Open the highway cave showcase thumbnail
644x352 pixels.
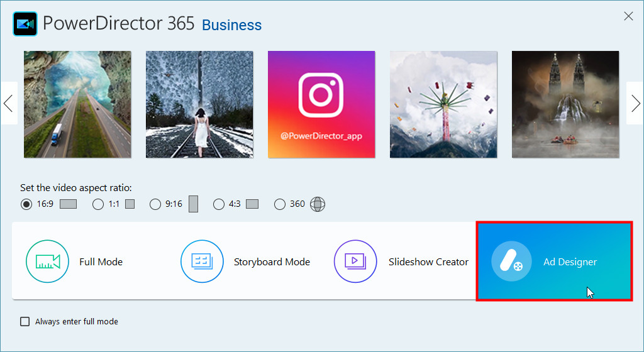[77, 104]
